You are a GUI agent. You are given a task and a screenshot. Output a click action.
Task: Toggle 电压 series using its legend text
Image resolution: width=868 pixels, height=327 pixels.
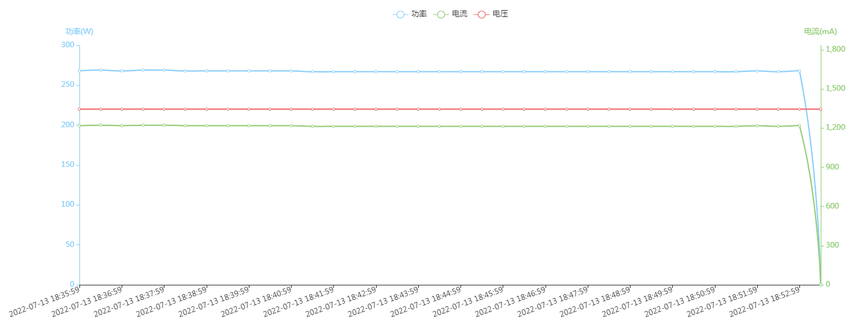(x=500, y=14)
